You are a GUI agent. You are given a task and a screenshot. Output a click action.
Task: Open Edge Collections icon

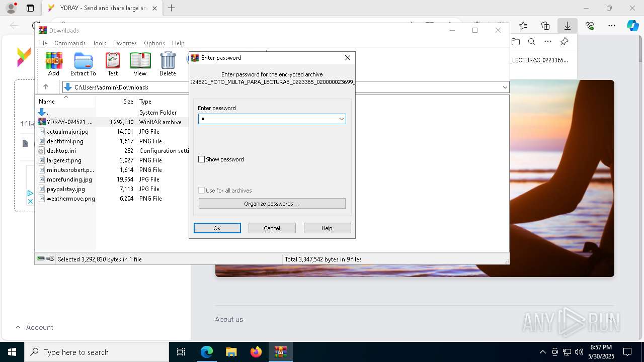coord(545,26)
